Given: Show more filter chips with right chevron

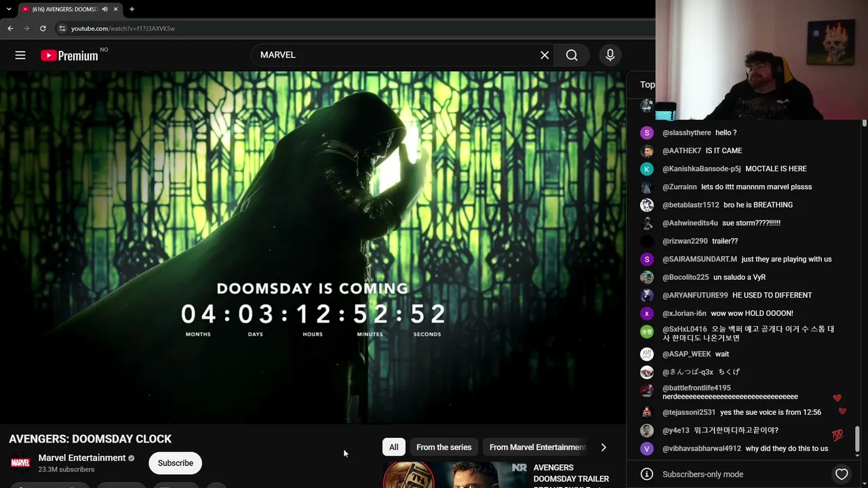Looking at the screenshot, I should click(604, 447).
